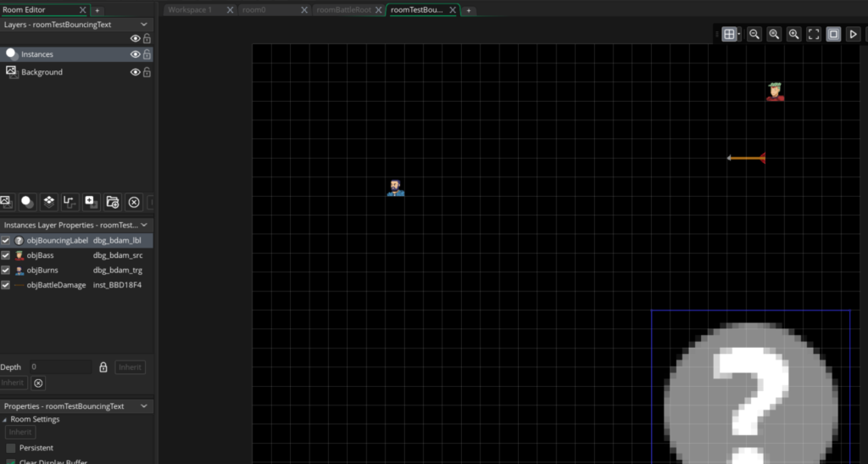Viewport: 868px width, 464px height.
Task: Create a new path layer
Action: [x=70, y=202]
